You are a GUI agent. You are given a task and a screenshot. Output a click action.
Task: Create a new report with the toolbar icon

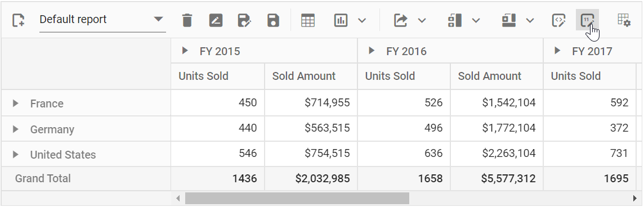tap(18, 20)
